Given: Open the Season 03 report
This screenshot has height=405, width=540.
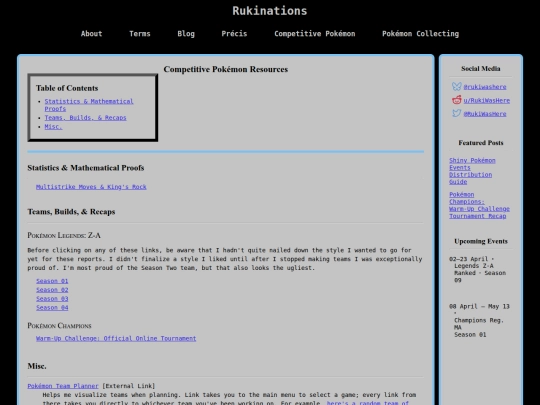Looking at the screenshot, I should tap(52, 299).
